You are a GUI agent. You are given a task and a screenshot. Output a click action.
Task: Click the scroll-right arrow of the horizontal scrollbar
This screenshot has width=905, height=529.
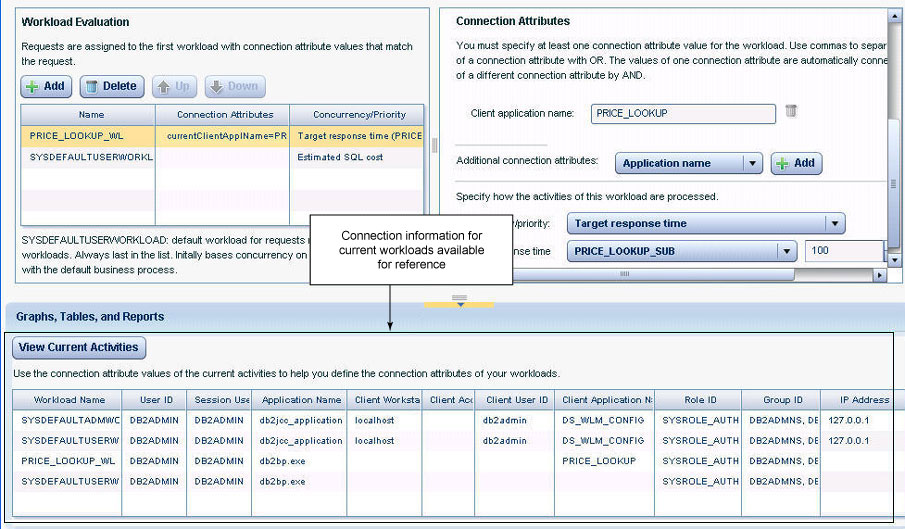click(879, 275)
